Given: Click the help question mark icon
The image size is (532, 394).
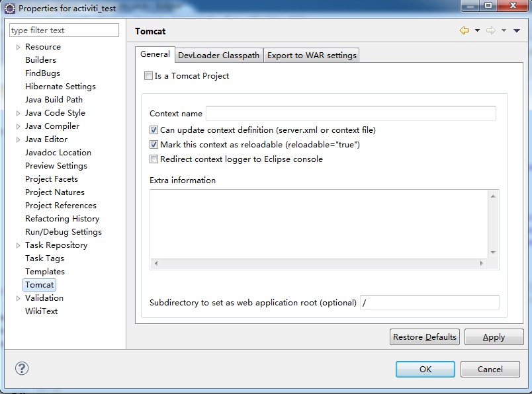Looking at the screenshot, I should click(x=22, y=369).
